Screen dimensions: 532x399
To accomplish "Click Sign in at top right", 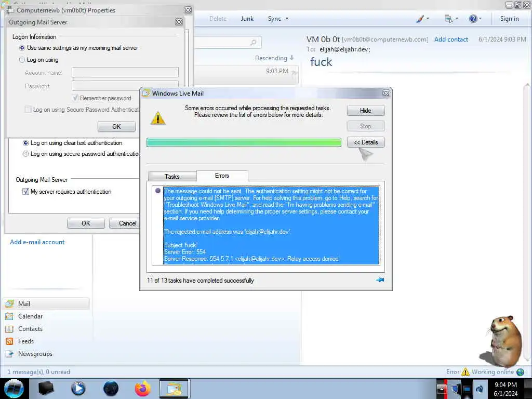I will coord(509,19).
